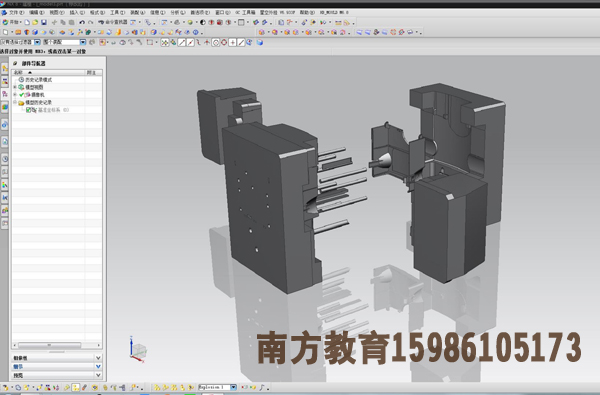The height and width of the screenshot is (395, 600).
Task: Expand the 模型视图 tree node
Action: click(x=15, y=87)
